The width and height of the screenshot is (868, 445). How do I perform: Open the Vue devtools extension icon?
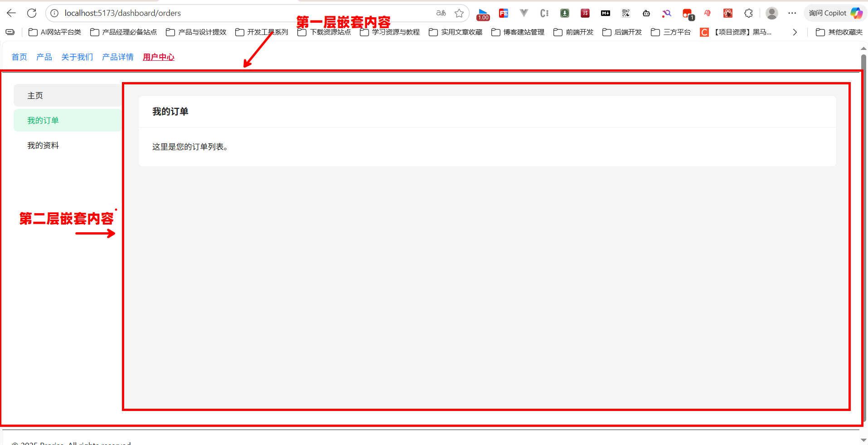click(x=524, y=13)
